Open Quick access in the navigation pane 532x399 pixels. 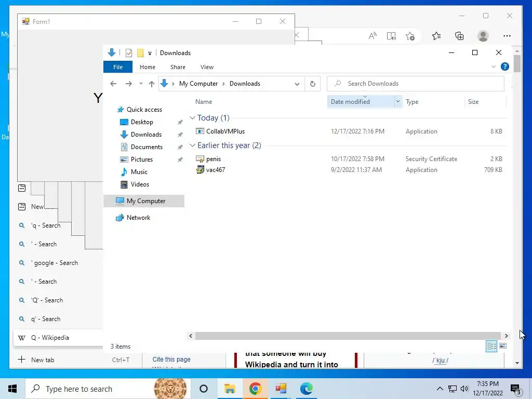(144, 109)
